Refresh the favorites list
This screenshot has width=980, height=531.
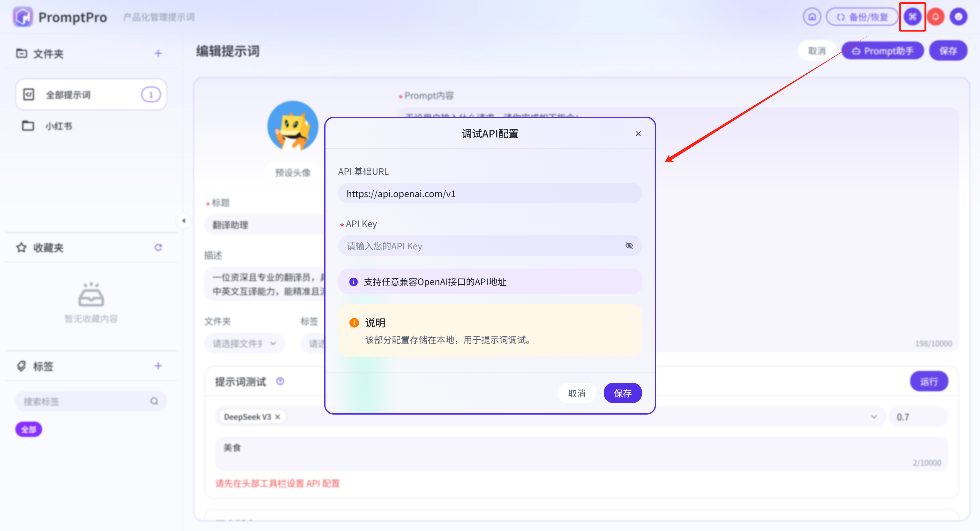click(158, 247)
